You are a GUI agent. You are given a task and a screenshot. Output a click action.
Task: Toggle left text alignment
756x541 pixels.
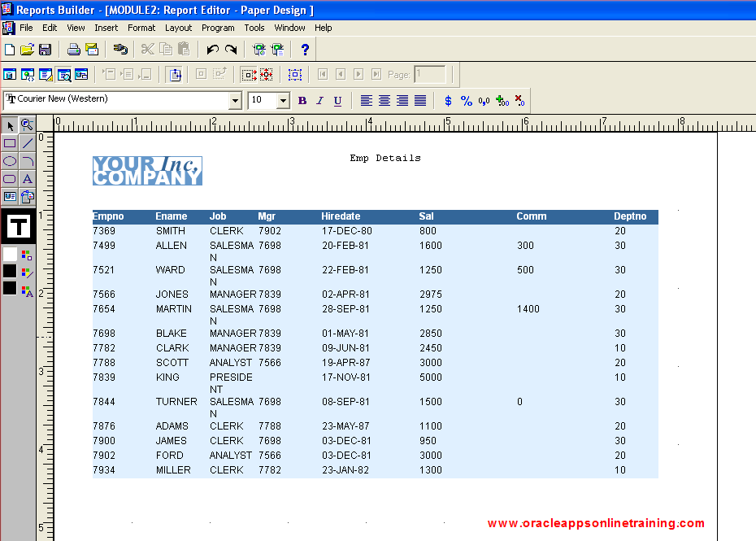[x=367, y=100]
